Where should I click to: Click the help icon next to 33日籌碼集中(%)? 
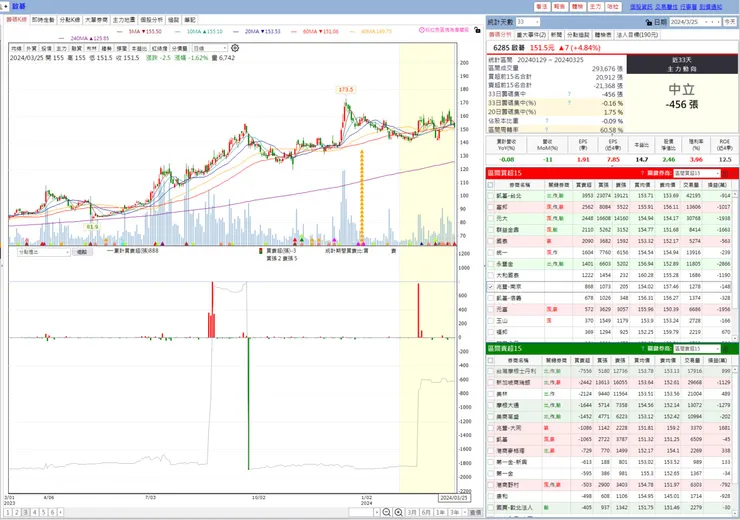pyautogui.click(x=569, y=102)
